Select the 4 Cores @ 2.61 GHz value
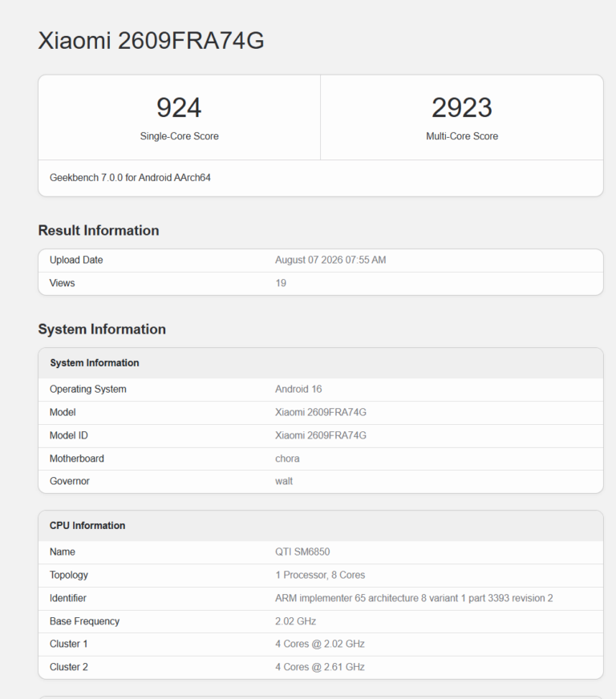The height and width of the screenshot is (699, 616). tap(320, 668)
